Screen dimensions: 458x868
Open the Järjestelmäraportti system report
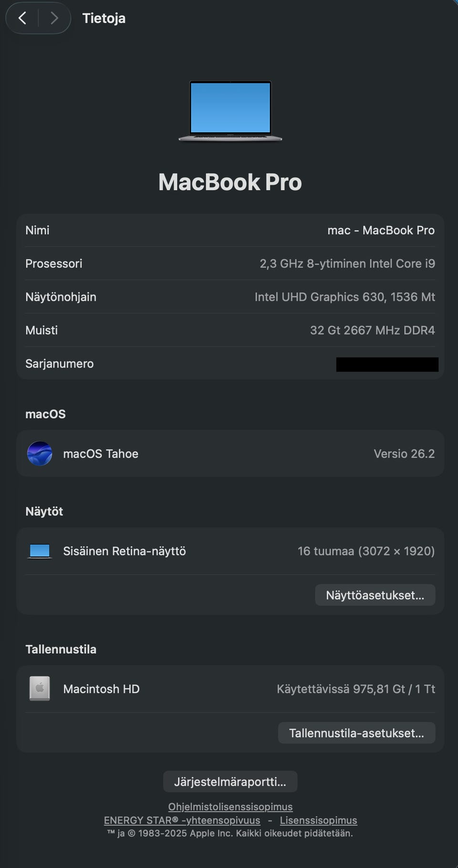pos(230,782)
